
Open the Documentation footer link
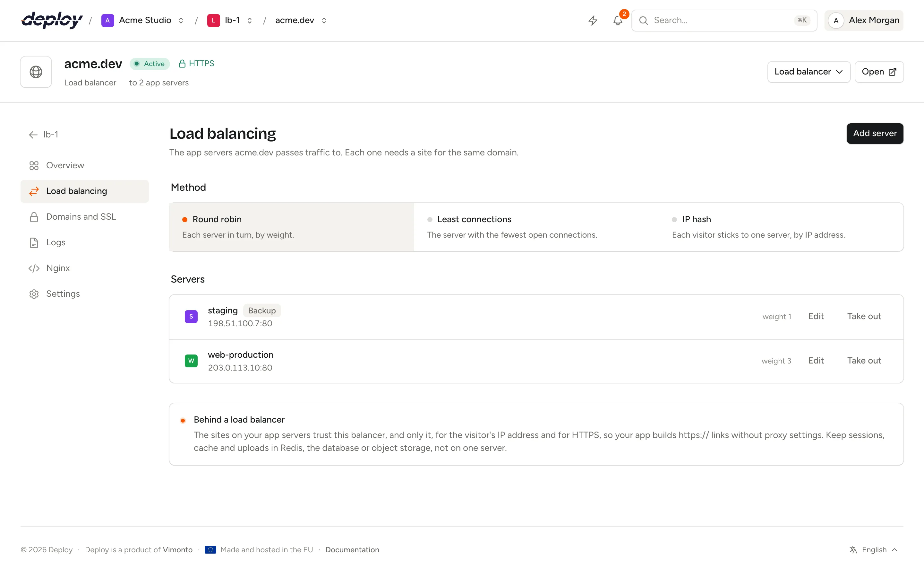tap(352, 550)
